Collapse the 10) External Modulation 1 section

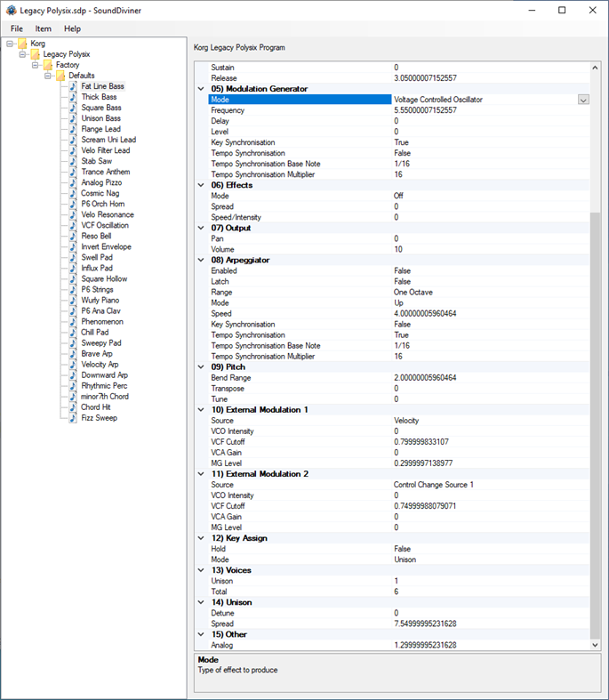(x=201, y=410)
